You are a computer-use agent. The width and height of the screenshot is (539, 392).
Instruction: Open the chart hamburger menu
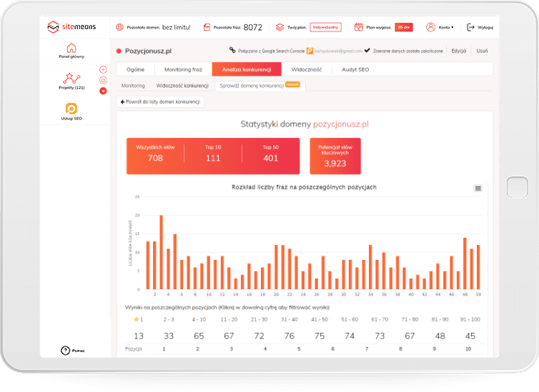(478, 188)
